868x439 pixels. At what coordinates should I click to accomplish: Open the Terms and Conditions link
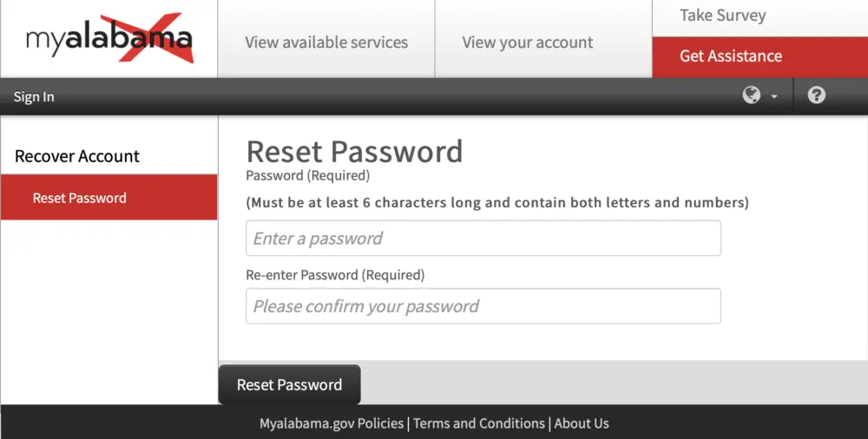click(479, 423)
